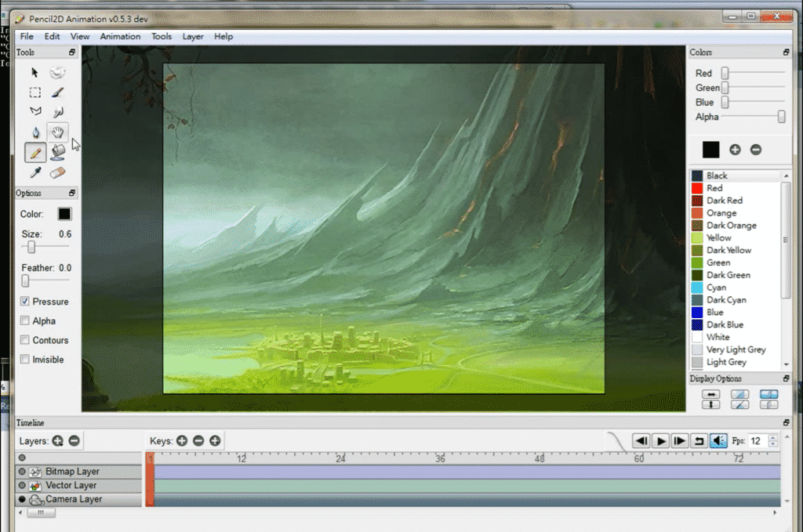Toggle sound playback button
Screen dimensions: 803x532
tap(718, 440)
